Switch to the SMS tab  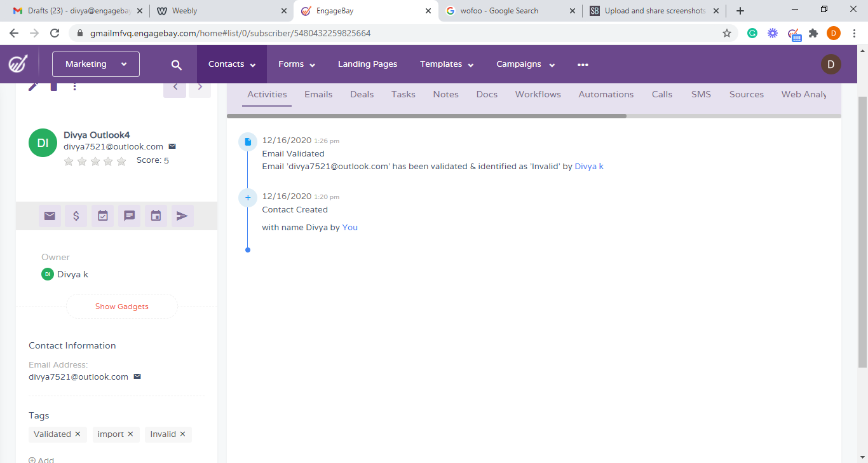[x=701, y=94]
